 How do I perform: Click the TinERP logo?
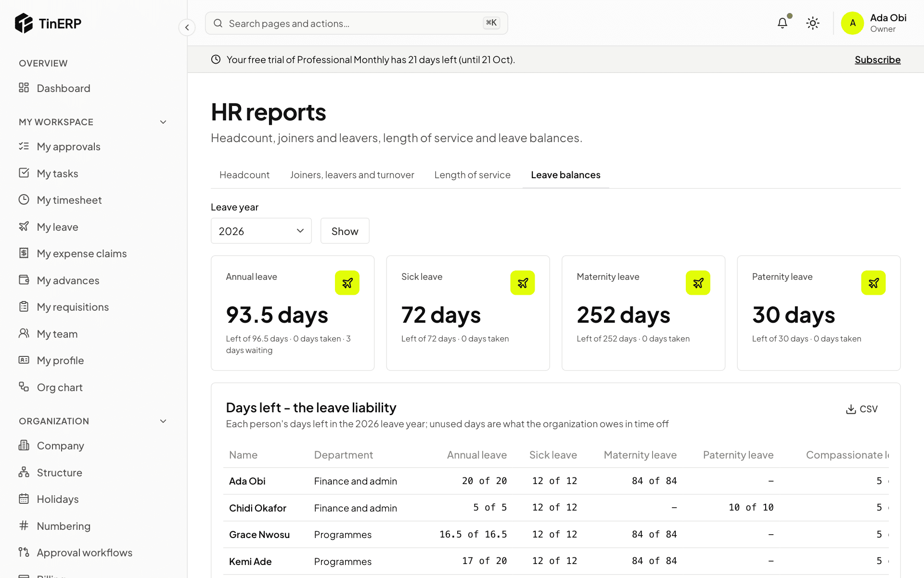pos(48,23)
